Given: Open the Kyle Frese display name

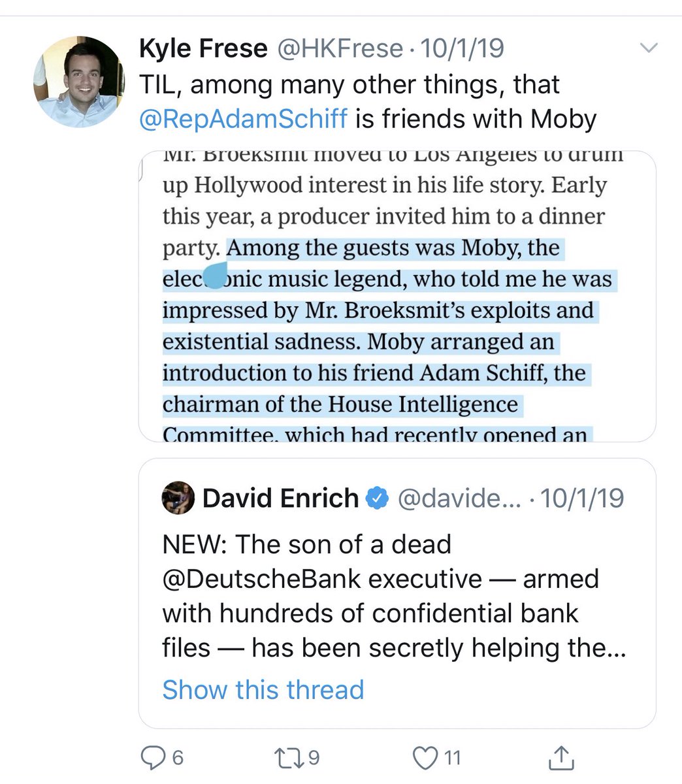Looking at the screenshot, I should 203,49.
